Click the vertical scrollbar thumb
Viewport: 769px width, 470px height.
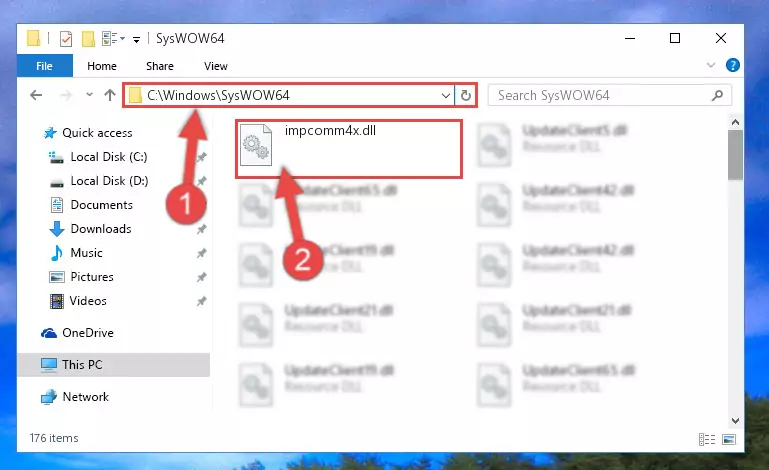click(x=735, y=155)
